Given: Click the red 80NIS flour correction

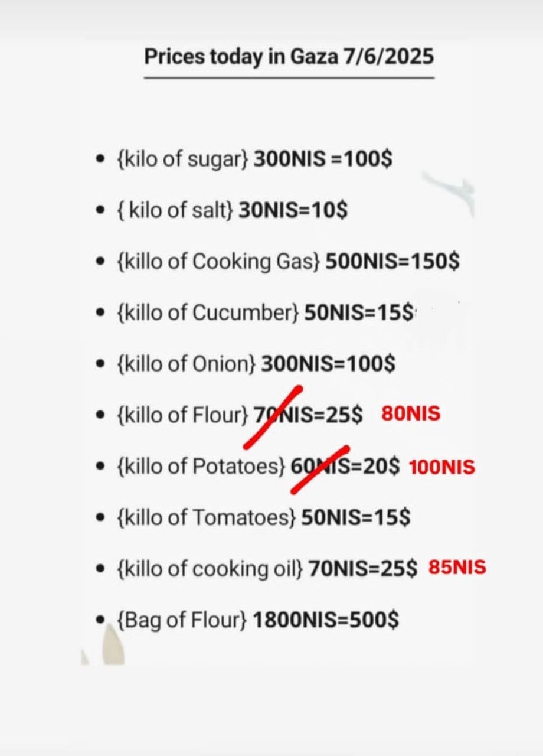Looking at the screenshot, I should coord(411,413).
